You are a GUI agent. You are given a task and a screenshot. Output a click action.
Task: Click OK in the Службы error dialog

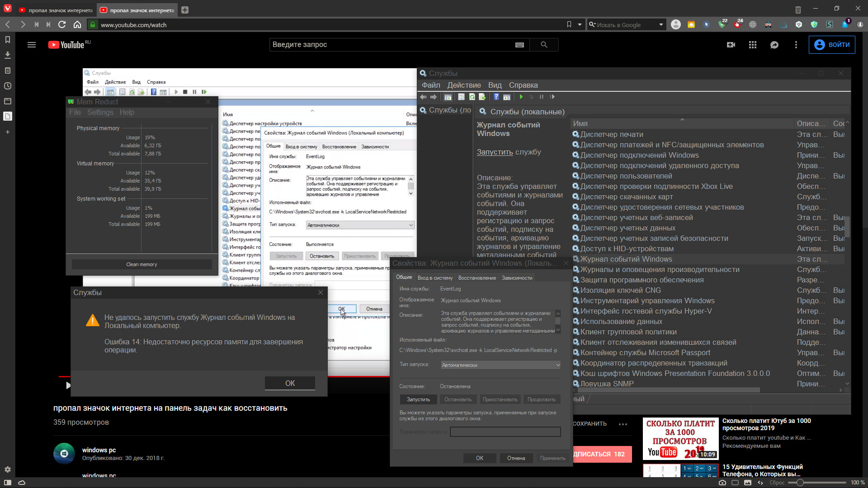click(x=290, y=383)
